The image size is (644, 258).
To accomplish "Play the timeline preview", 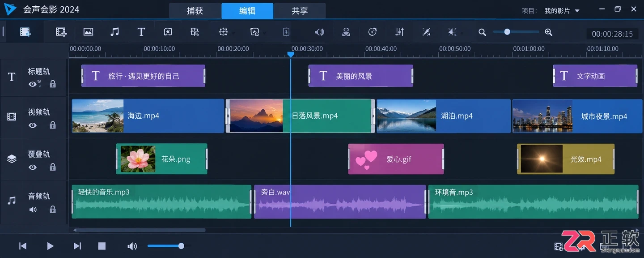I will pyautogui.click(x=50, y=246).
